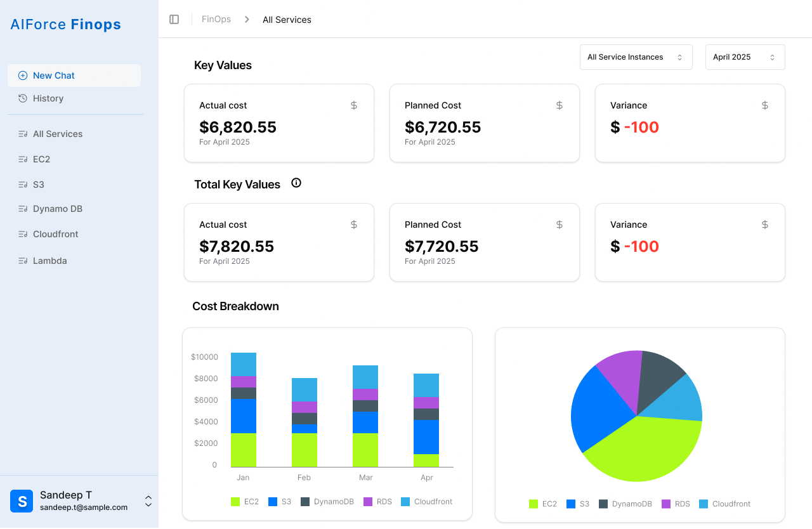The image size is (812, 529).
Task: Click the History clock icon
Action: (23, 98)
